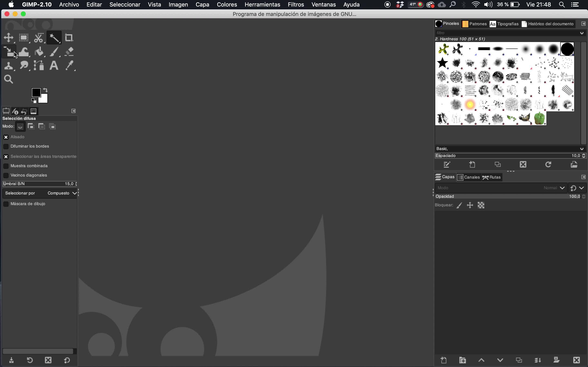Select the Text tool

pos(54,65)
